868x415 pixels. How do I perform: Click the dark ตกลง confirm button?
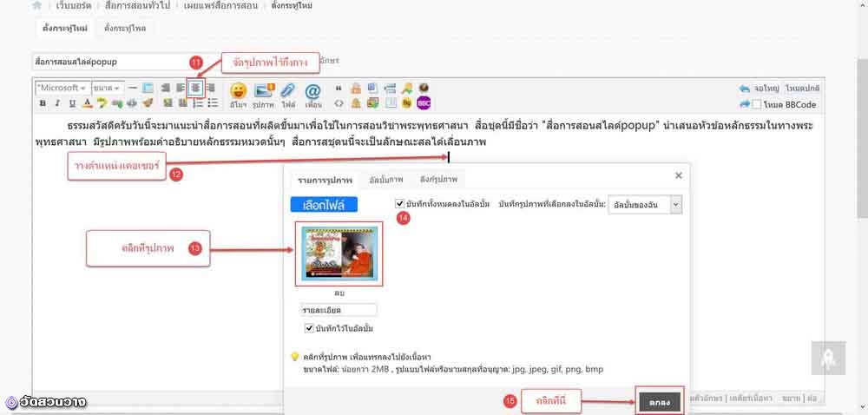[659, 402]
